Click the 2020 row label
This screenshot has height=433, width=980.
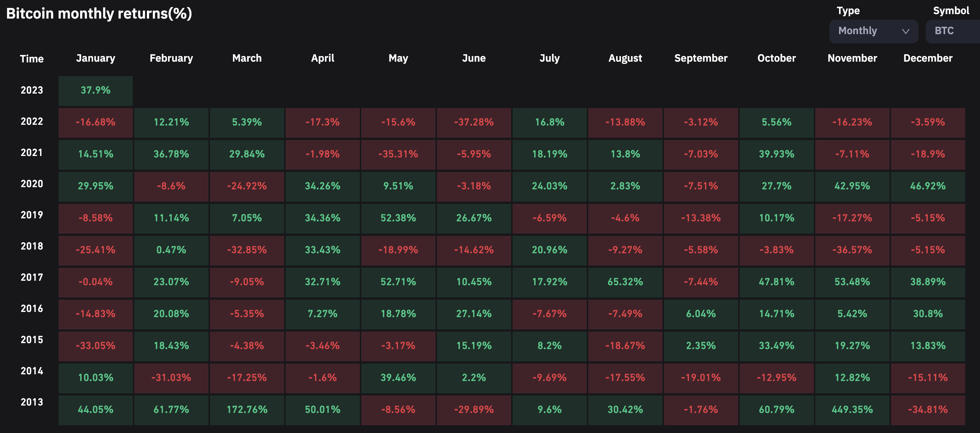[32, 184]
